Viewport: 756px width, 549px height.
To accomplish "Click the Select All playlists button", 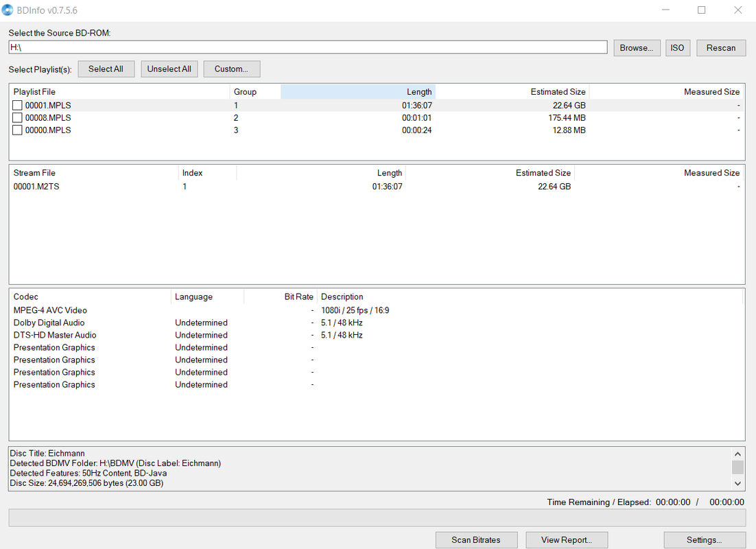I will point(106,69).
